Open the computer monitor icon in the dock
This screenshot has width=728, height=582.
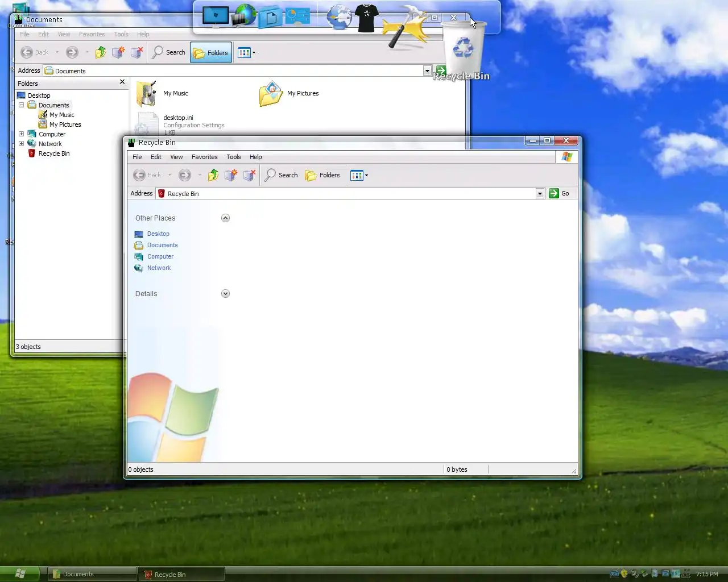point(216,16)
